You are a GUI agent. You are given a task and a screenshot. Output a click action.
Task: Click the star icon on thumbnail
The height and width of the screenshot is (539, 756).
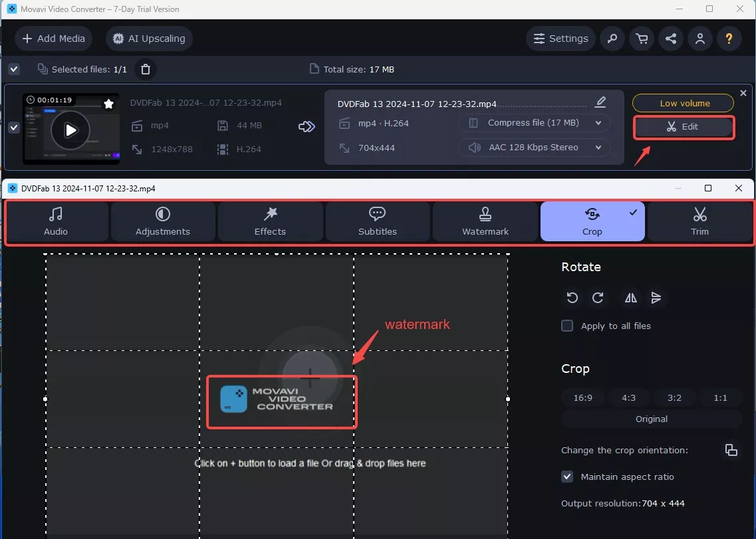[109, 104]
